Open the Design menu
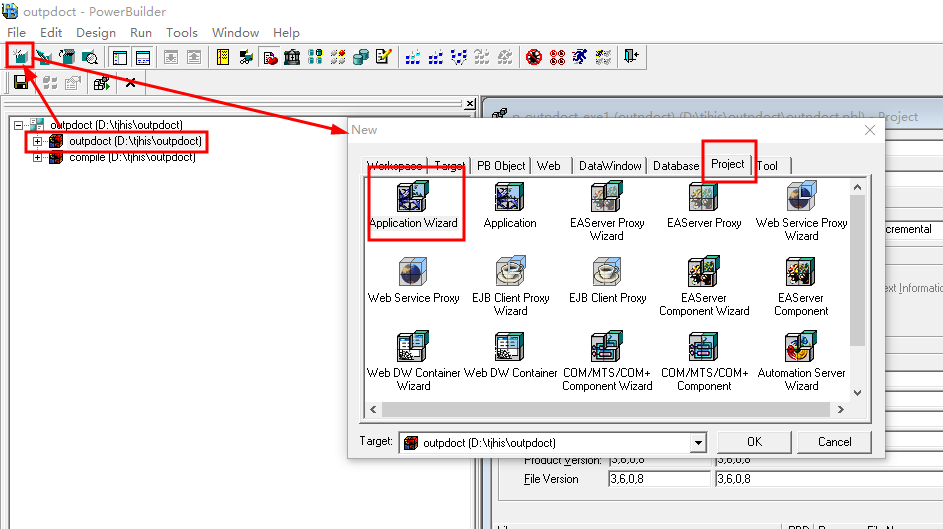 (96, 32)
